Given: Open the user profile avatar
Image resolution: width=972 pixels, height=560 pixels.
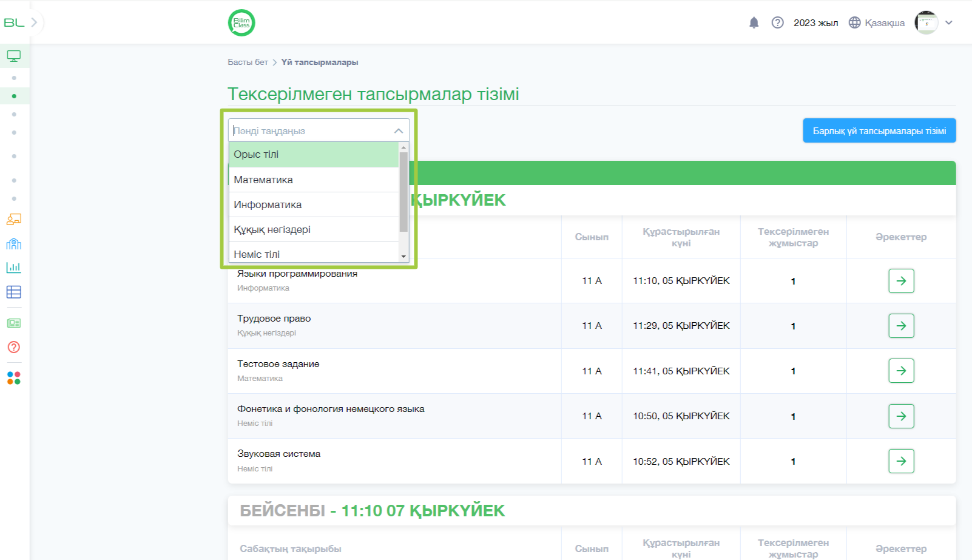Looking at the screenshot, I should pyautogui.click(x=926, y=23).
